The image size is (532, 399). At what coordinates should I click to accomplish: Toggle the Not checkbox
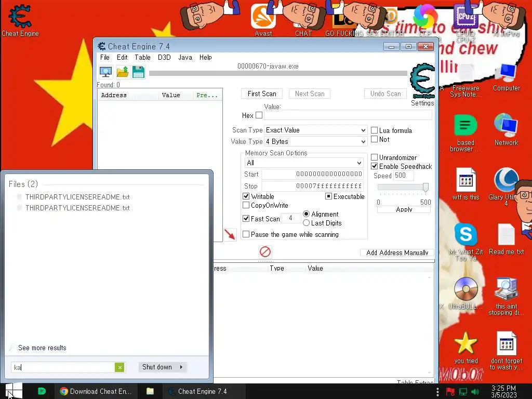coord(374,139)
